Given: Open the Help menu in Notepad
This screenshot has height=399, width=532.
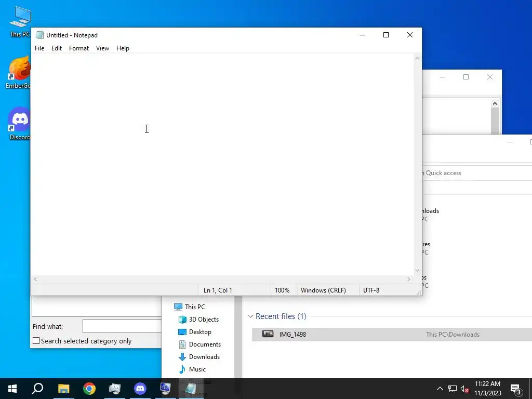Looking at the screenshot, I should (x=123, y=48).
